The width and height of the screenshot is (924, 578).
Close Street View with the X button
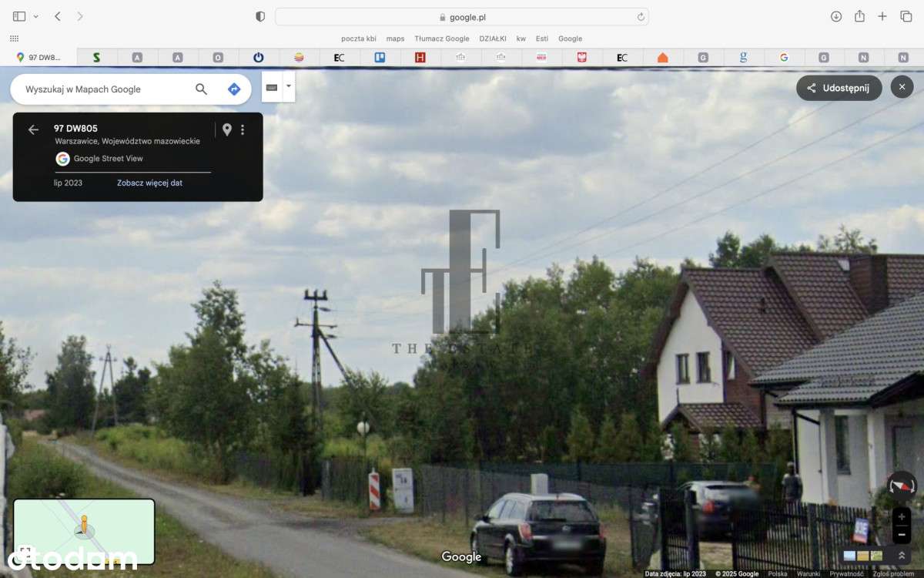pos(902,87)
